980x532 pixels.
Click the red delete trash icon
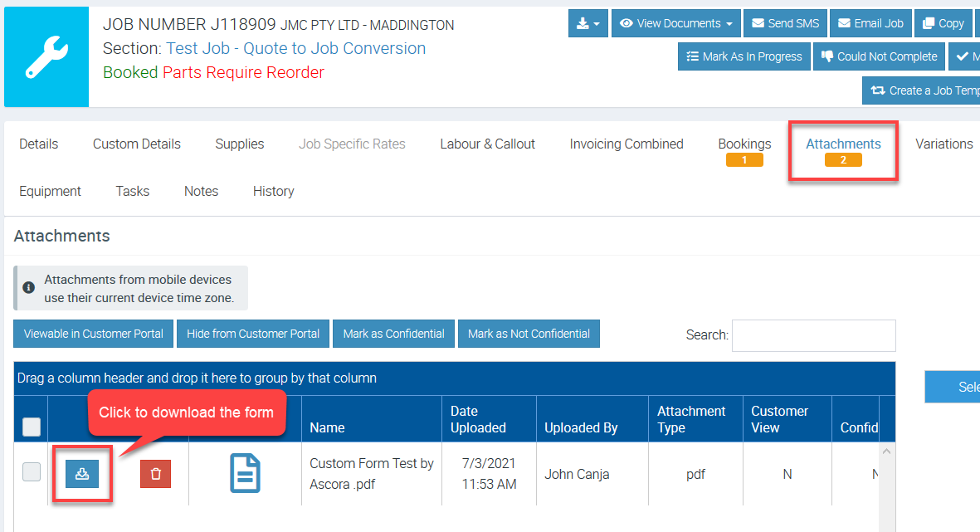pos(155,474)
